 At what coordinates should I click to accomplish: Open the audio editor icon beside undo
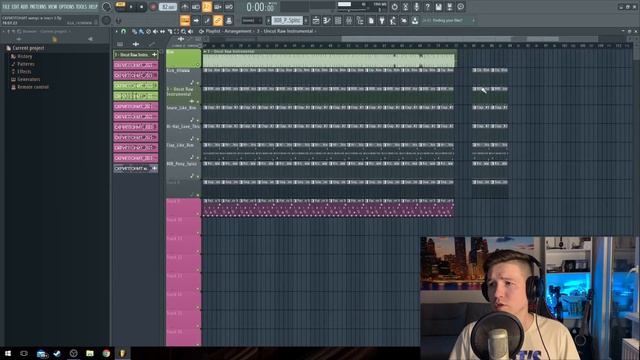pos(406,7)
